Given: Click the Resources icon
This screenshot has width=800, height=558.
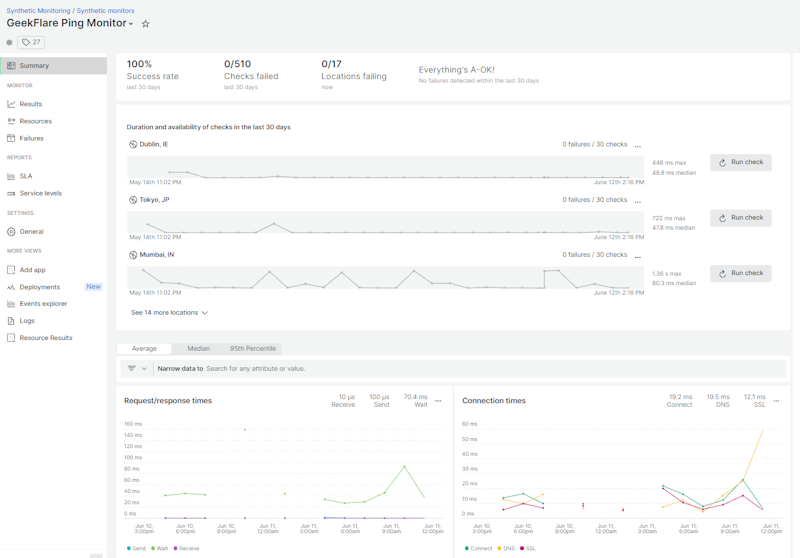Looking at the screenshot, I should tap(11, 121).
